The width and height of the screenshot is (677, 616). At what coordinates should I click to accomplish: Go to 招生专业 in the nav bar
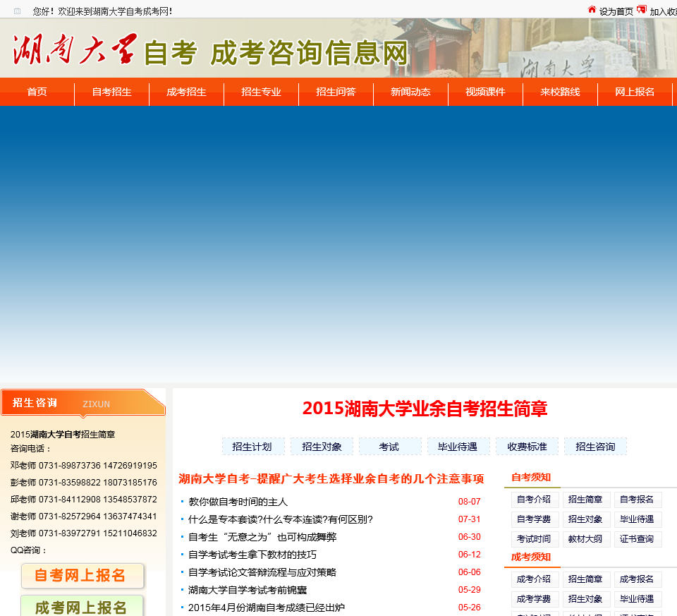(x=261, y=92)
